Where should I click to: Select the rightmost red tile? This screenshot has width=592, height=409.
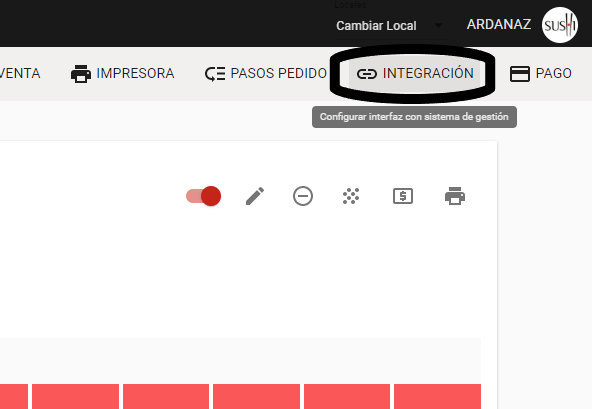click(438, 397)
